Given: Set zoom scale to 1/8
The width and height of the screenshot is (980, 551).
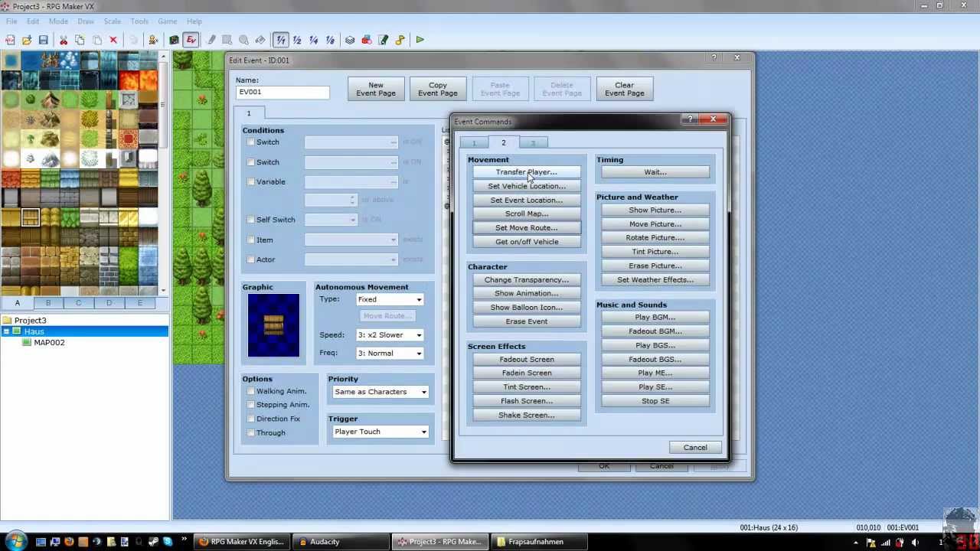Looking at the screenshot, I should coord(331,40).
